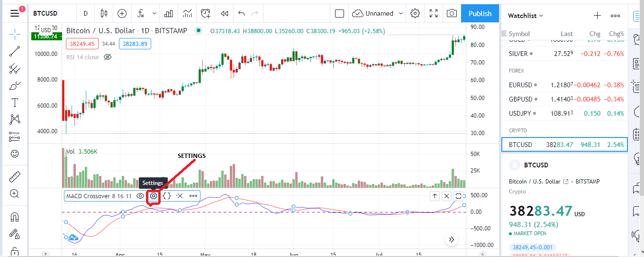Screen dimensions: 644x257
Task: Open the Watchlist dropdown menu
Action: (x=526, y=16)
